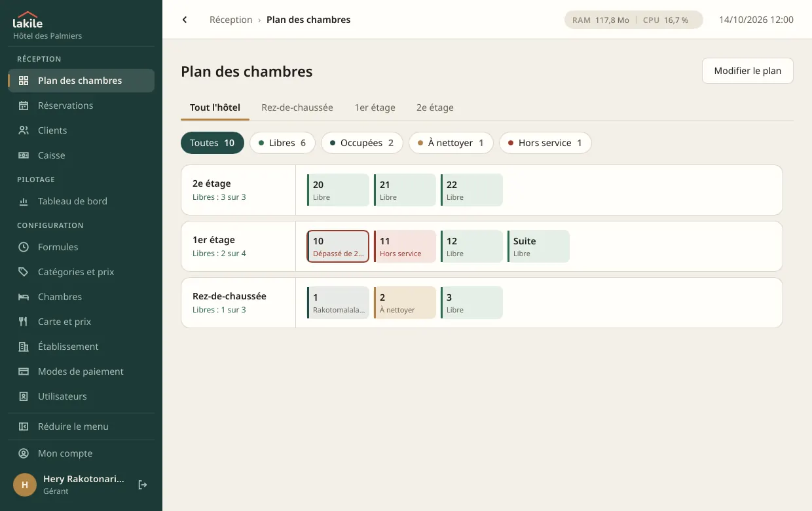Open the 1er étage tab
This screenshot has width=812, height=511.
pos(375,107)
